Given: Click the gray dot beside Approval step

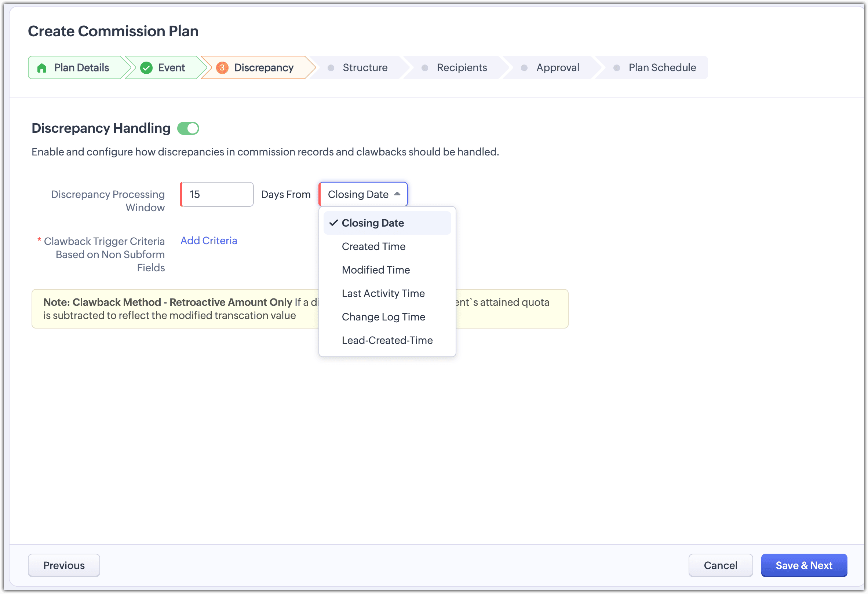Looking at the screenshot, I should pyautogui.click(x=524, y=68).
